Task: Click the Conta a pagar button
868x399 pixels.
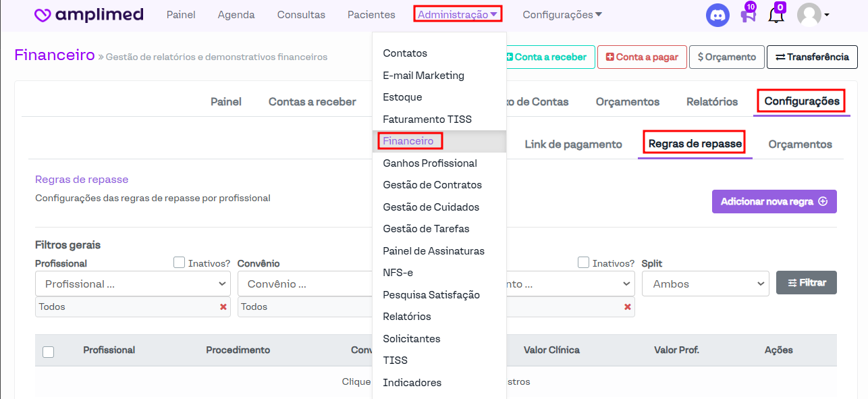Action: click(642, 57)
